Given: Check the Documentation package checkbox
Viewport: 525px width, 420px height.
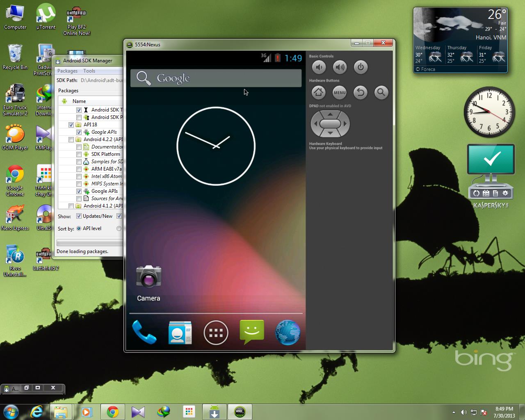Looking at the screenshot, I should pyautogui.click(x=79, y=147).
